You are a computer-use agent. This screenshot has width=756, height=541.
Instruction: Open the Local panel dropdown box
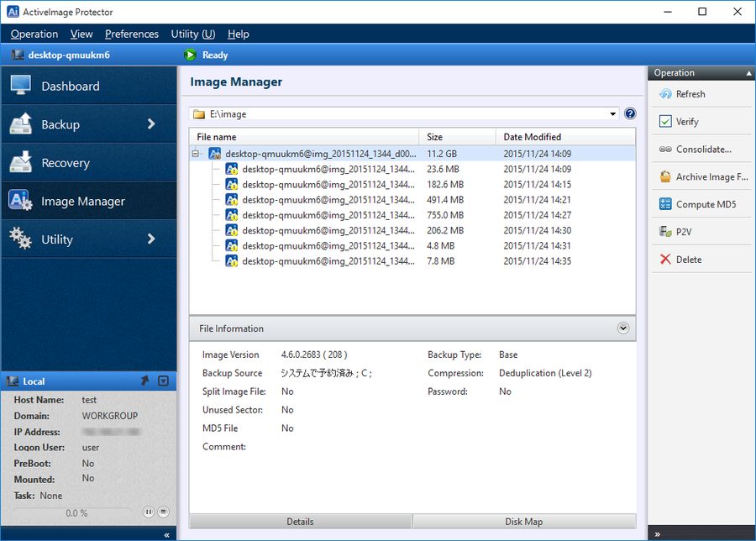pyautogui.click(x=164, y=381)
